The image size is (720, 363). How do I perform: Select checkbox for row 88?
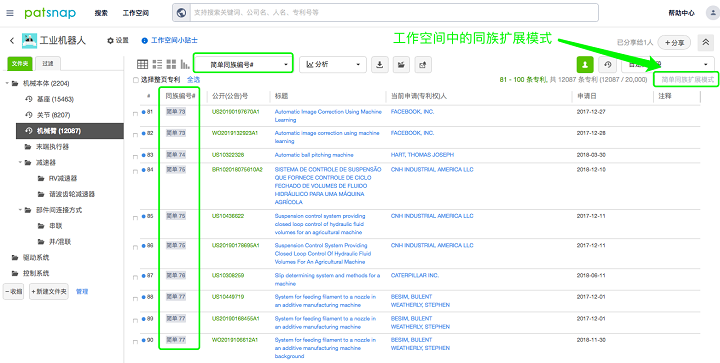(135, 299)
